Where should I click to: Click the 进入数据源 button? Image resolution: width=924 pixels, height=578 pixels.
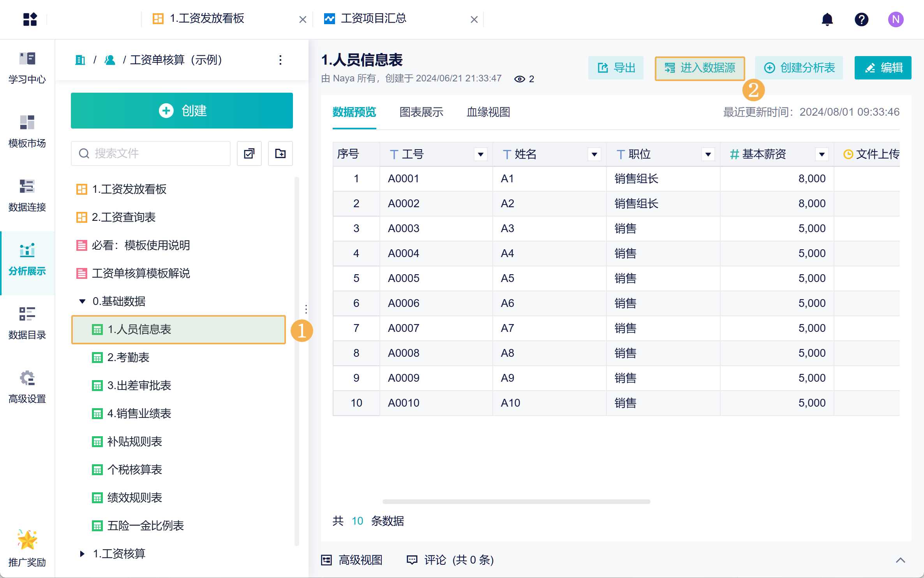pyautogui.click(x=700, y=68)
